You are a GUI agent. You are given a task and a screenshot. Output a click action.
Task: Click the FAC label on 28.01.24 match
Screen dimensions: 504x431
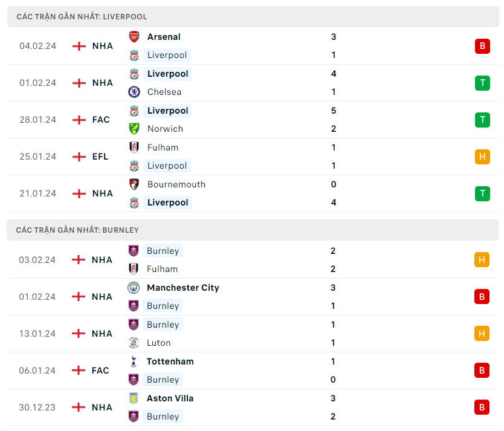(x=101, y=120)
